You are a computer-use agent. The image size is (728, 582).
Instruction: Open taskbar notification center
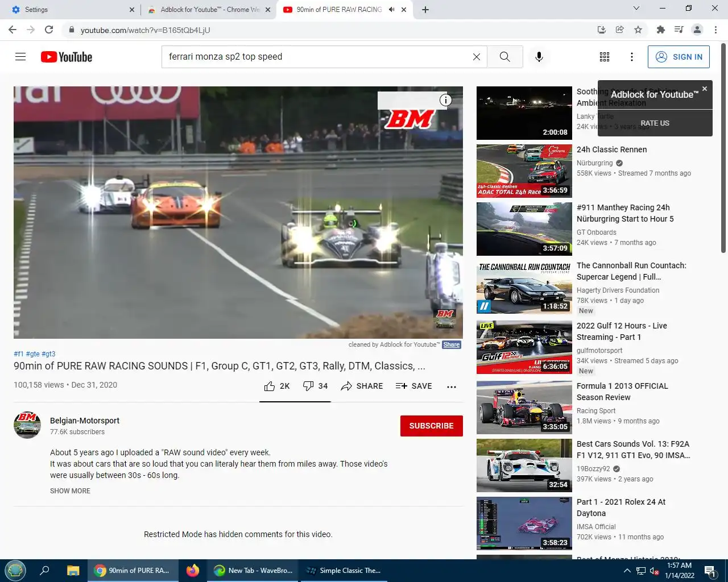coord(710,571)
